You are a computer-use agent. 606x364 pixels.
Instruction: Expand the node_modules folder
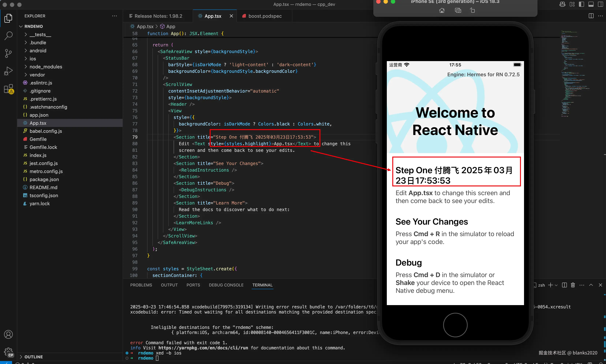(46, 67)
